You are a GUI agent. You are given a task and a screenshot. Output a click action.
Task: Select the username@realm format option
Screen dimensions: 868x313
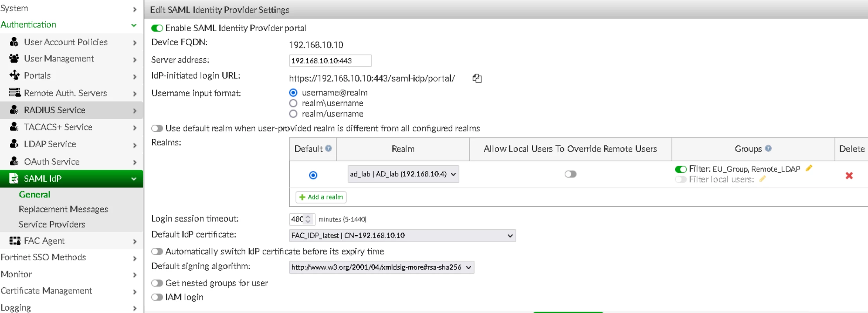point(293,93)
